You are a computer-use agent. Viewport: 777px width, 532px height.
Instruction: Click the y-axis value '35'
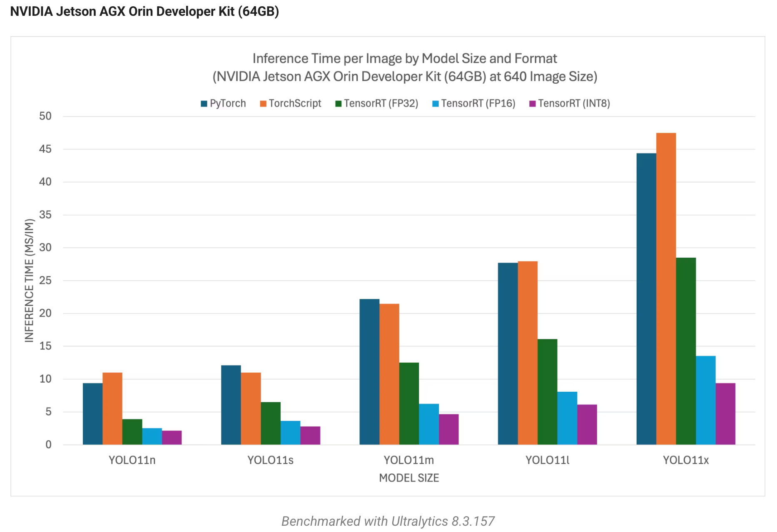[x=45, y=215]
